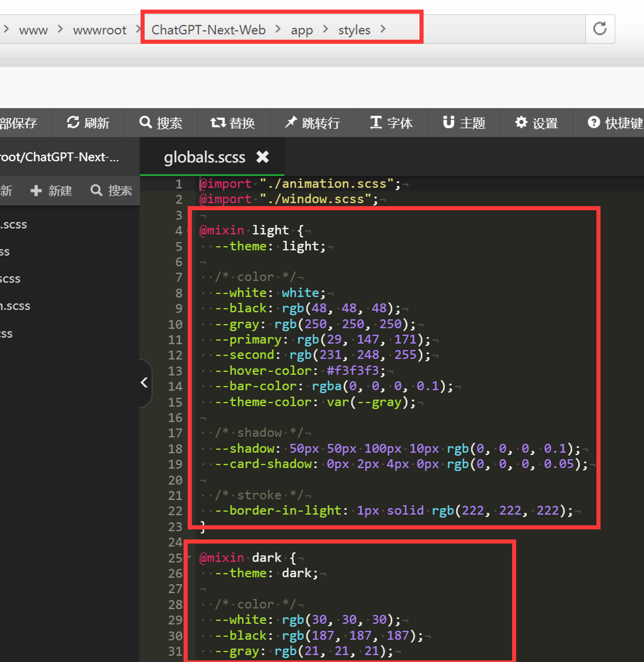Go to the app breadcrumb folder
644x662 pixels.
click(302, 30)
